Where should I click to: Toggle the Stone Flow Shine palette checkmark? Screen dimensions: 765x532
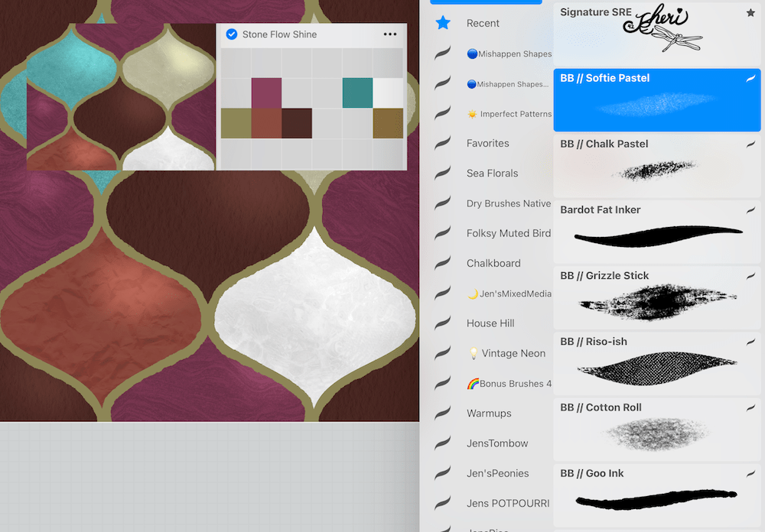[232, 34]
